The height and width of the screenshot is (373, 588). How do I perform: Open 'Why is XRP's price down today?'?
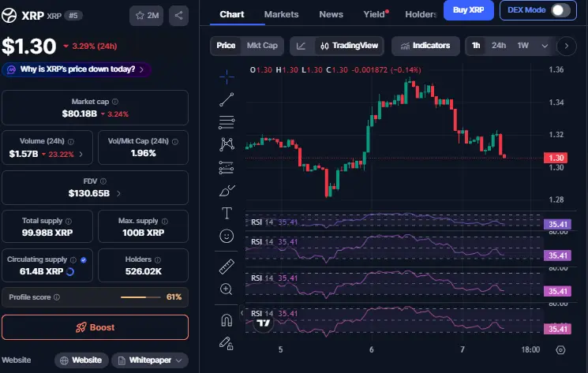click(x=77, y=69)
